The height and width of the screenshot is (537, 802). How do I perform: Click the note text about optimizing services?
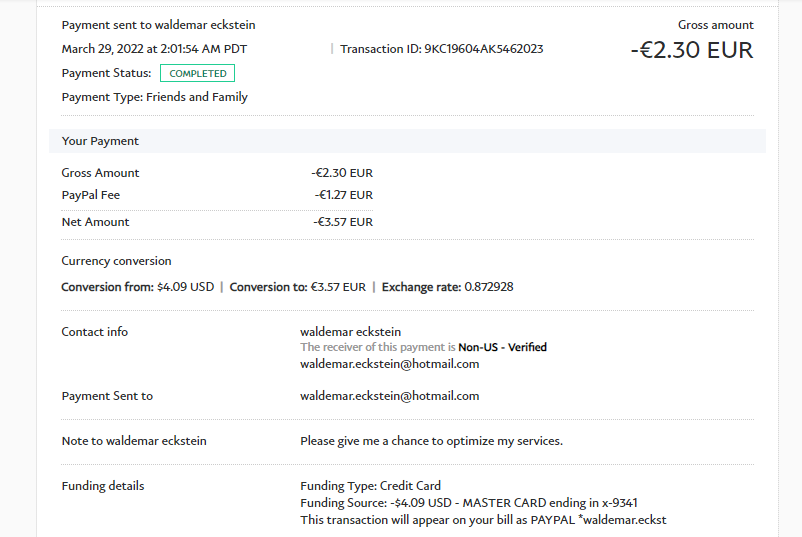[431, 441]
